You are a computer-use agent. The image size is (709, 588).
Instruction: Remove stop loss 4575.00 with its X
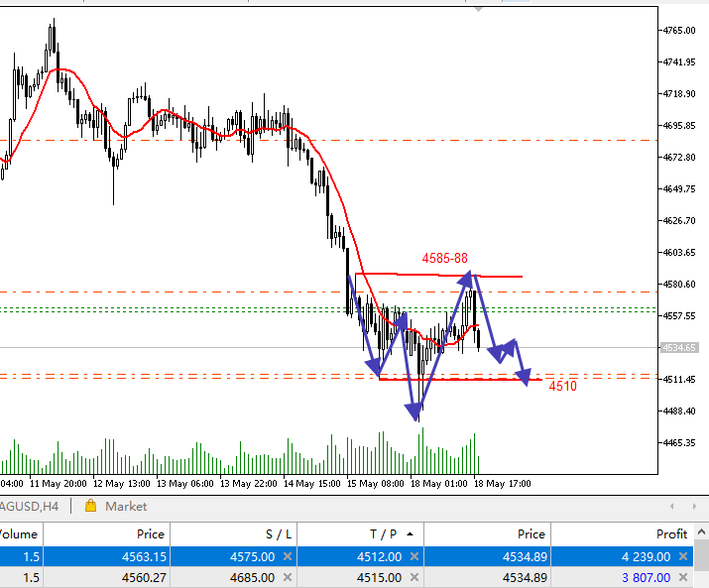point(288,556)
